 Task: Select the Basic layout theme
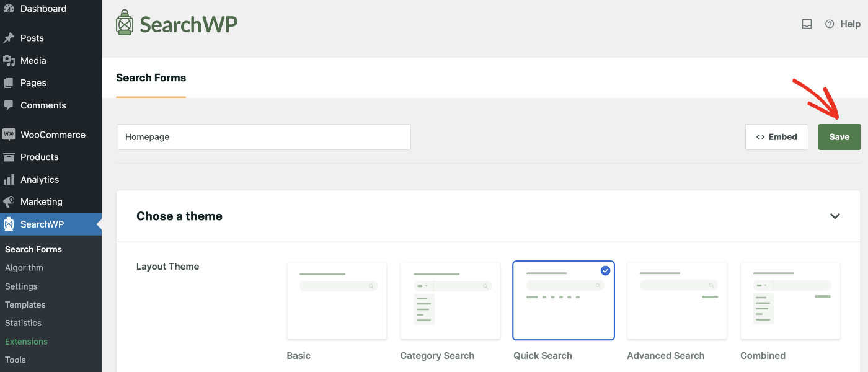(x=336, y=300)
